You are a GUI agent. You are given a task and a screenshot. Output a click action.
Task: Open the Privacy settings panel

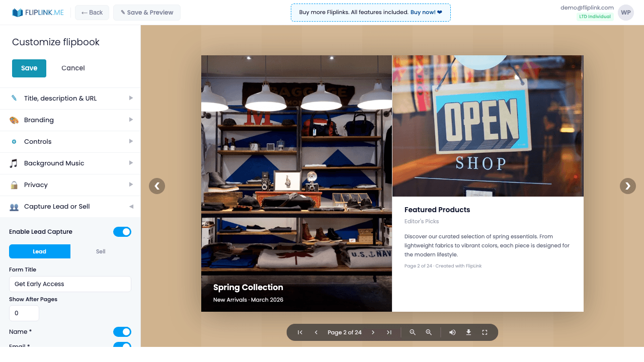[x=70, y=185]
